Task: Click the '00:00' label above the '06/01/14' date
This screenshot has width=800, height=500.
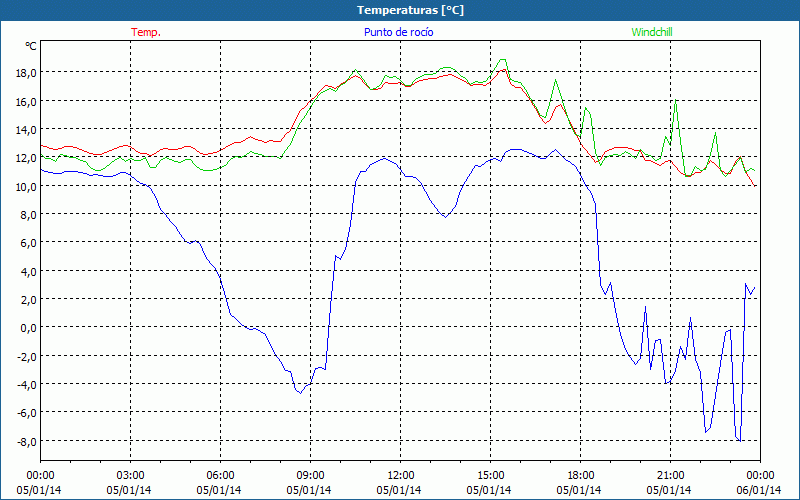Action: click(760, 476)
